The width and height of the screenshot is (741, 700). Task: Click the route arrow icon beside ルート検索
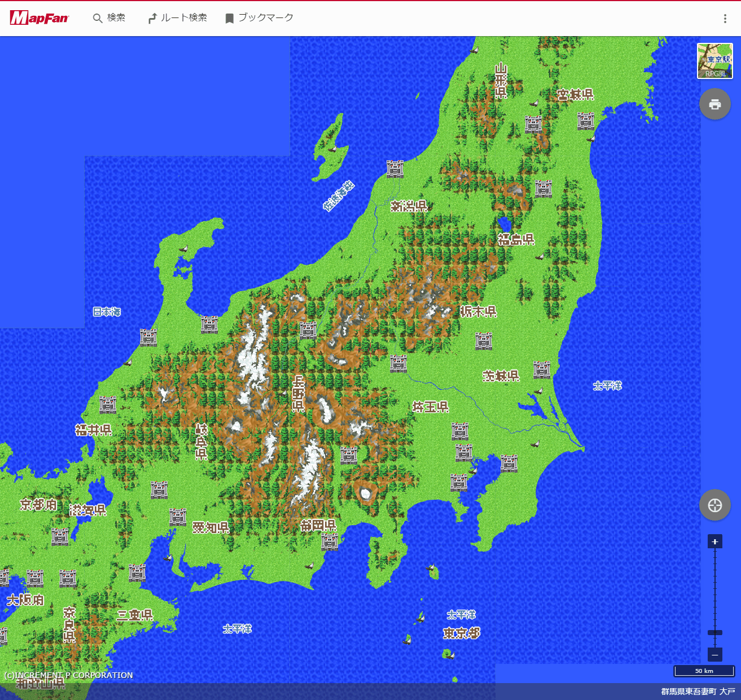152,19
